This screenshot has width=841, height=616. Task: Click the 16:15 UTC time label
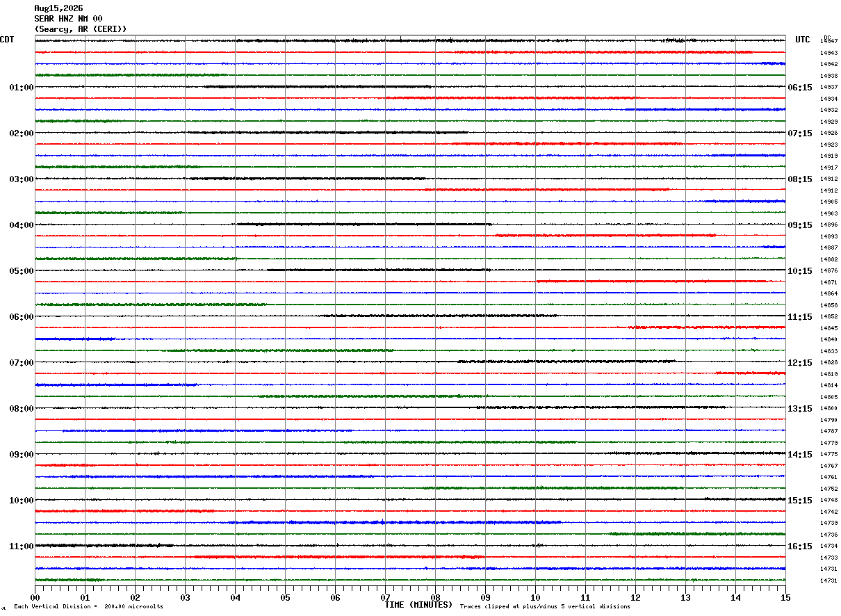800,546
